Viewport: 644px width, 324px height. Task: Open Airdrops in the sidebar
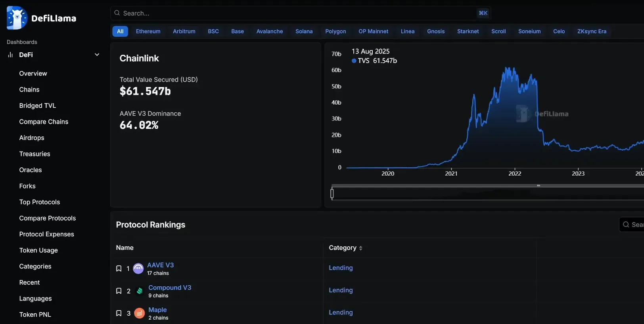point(32,138)
